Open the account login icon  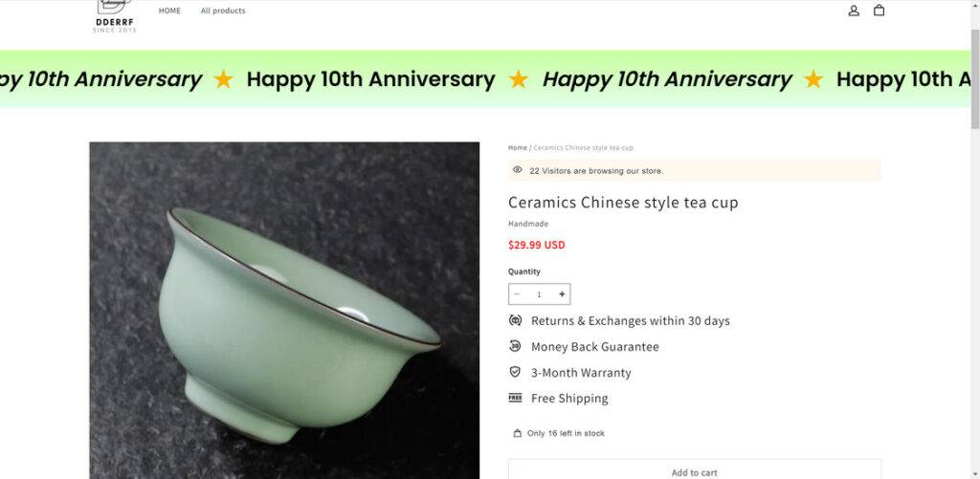pos(854,11)
